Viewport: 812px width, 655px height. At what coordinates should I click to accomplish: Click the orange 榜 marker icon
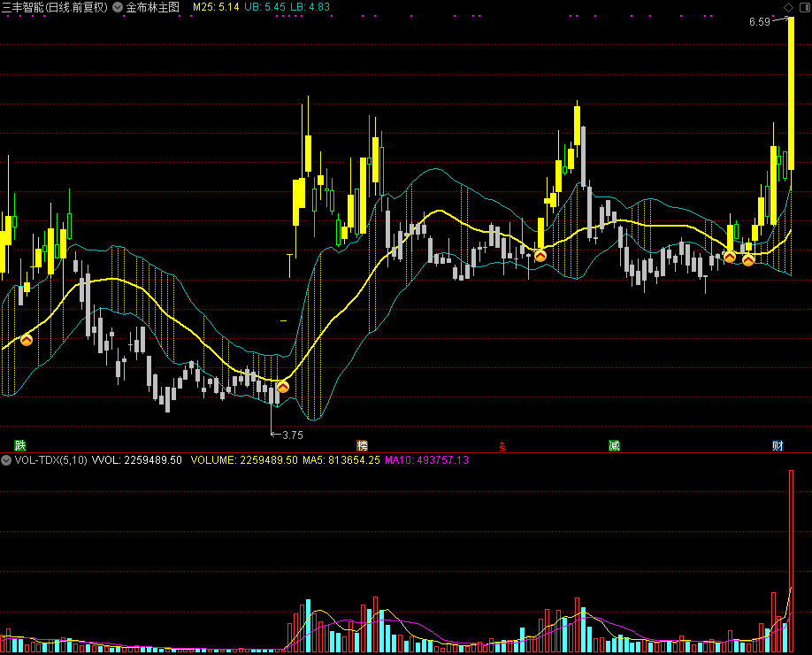click(362, 445)
